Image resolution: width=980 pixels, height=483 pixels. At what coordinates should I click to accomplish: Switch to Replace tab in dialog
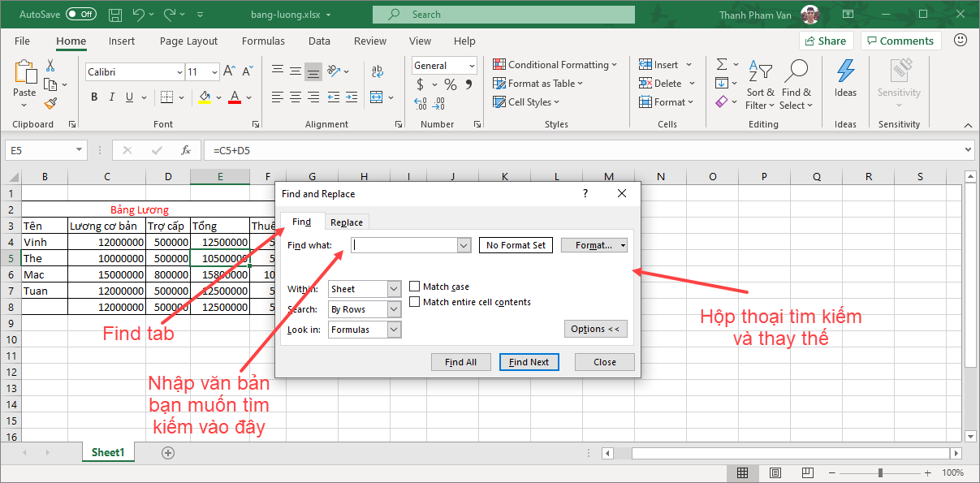(347, 222)
